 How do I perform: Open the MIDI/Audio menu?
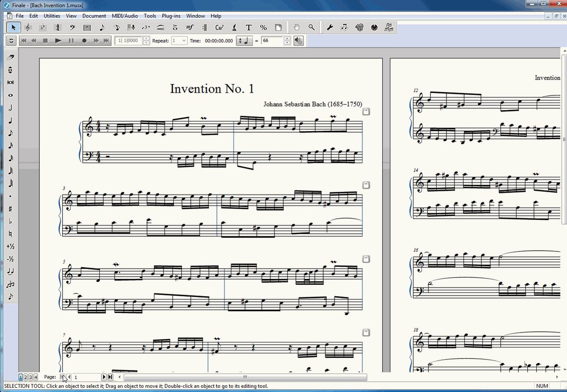click(x=125, y=16)
